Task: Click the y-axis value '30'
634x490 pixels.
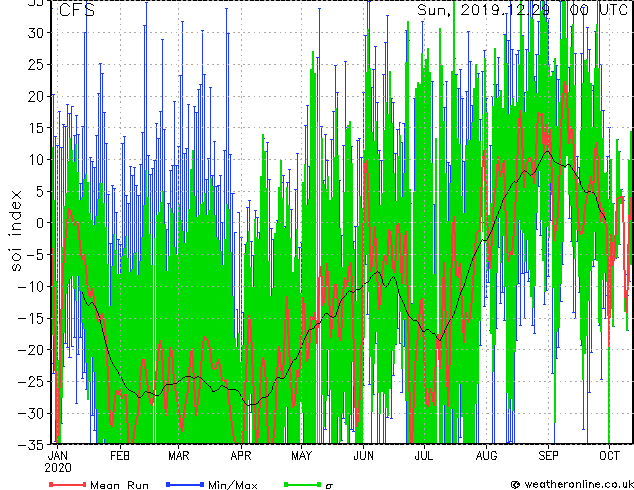Action: tap(36, 33)
